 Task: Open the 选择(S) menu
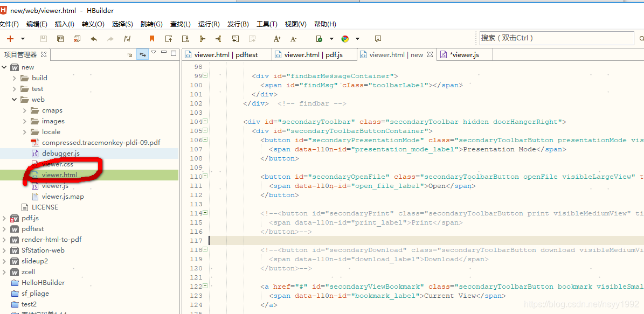[x=122, y=24]
